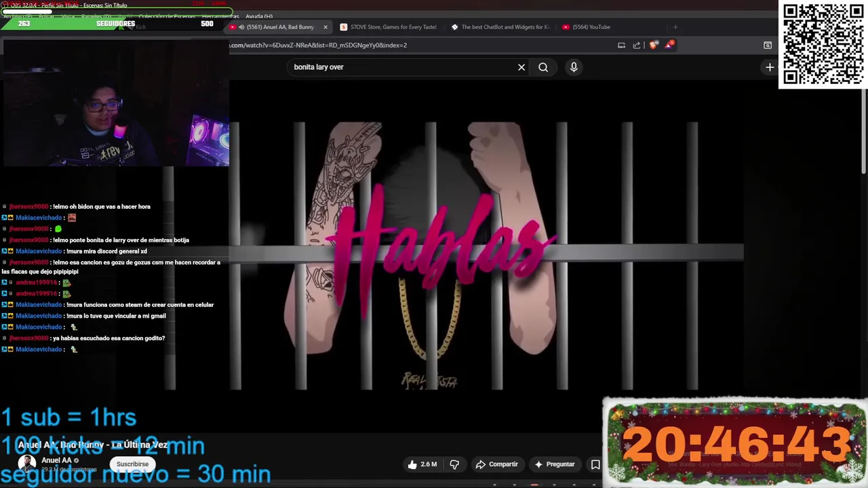Dislike the video with thumbs down
Image resolution: width=868 pixels, height=488 pixels.
(x=454, y=464)
